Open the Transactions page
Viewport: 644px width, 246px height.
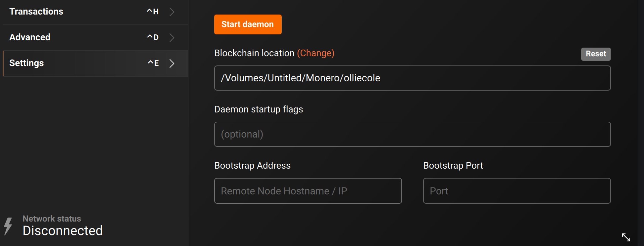pos(36,12)
